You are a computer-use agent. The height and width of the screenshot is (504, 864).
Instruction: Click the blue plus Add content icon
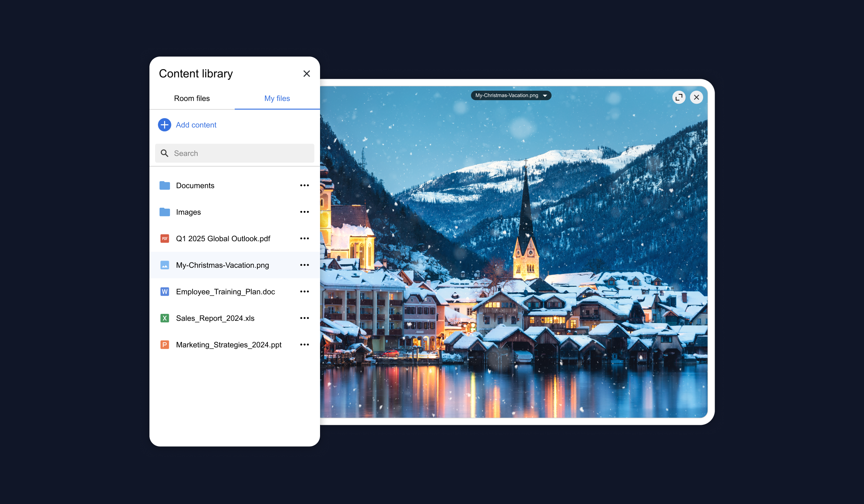click(165, 125)
